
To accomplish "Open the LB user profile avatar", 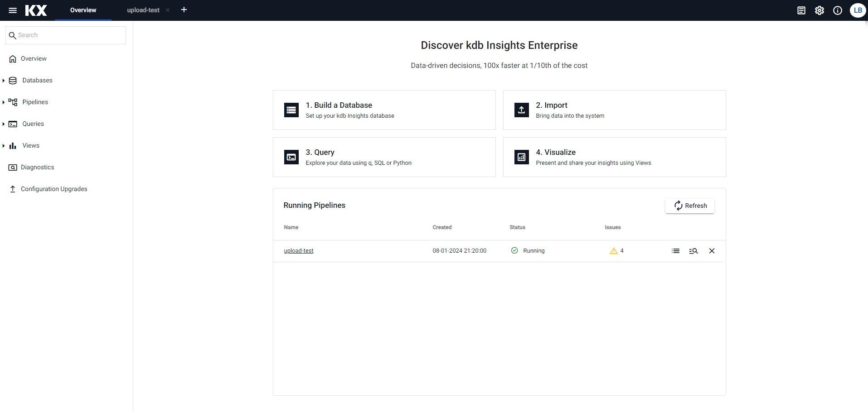I will pos(858,10).
